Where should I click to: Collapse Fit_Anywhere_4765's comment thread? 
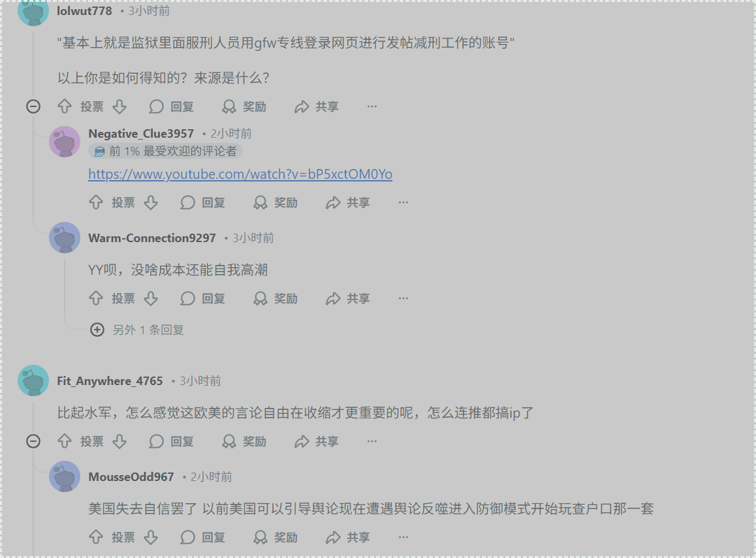pos(33,441)
